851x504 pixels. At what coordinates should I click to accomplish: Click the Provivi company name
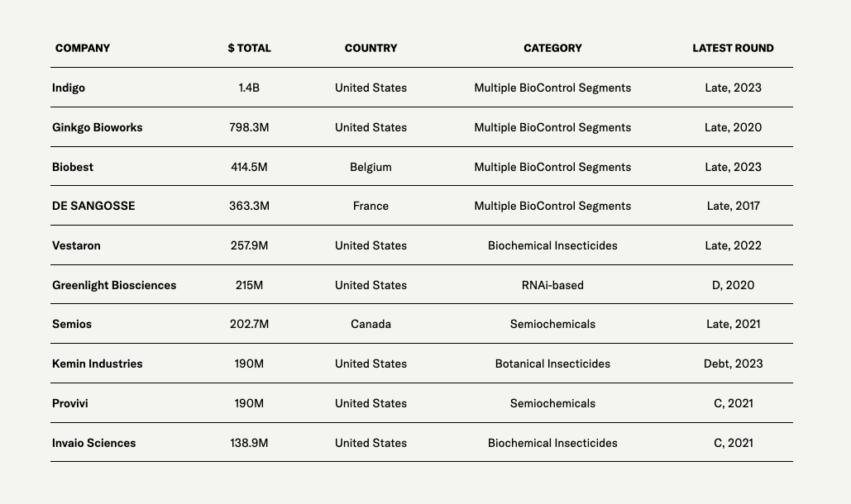[70, 403]
